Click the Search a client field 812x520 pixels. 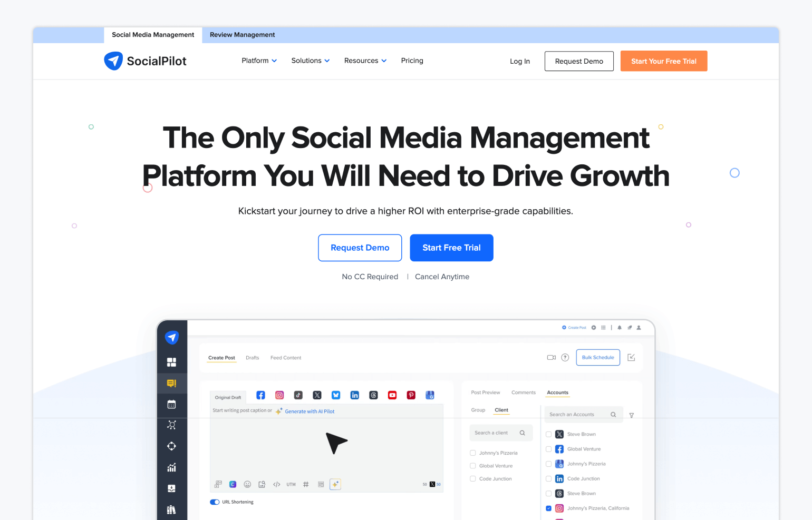tap(501, 433)
